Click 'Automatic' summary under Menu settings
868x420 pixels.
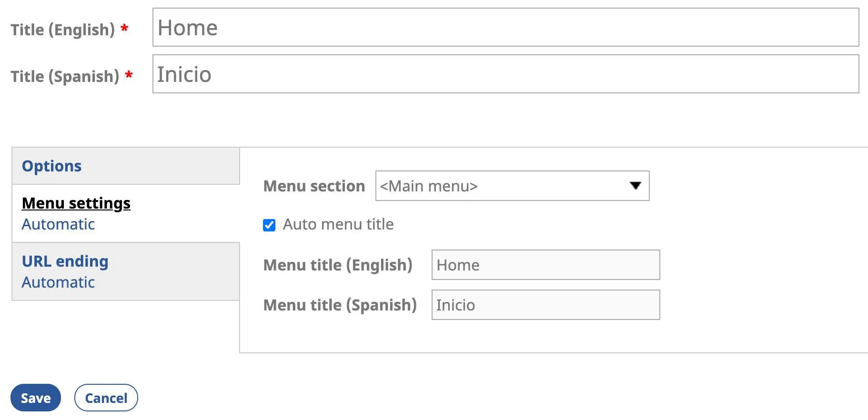point(58,224)
